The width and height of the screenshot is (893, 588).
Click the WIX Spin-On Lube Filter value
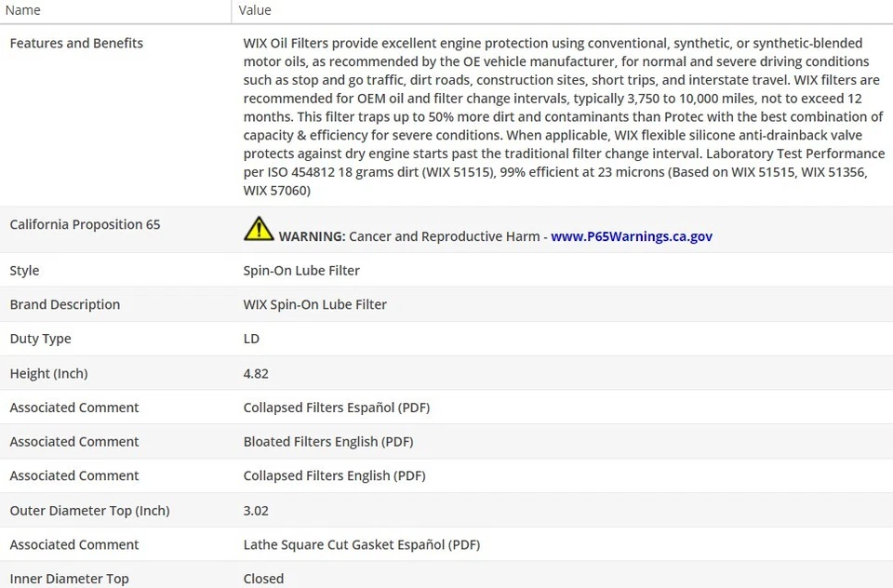point(314,304)
